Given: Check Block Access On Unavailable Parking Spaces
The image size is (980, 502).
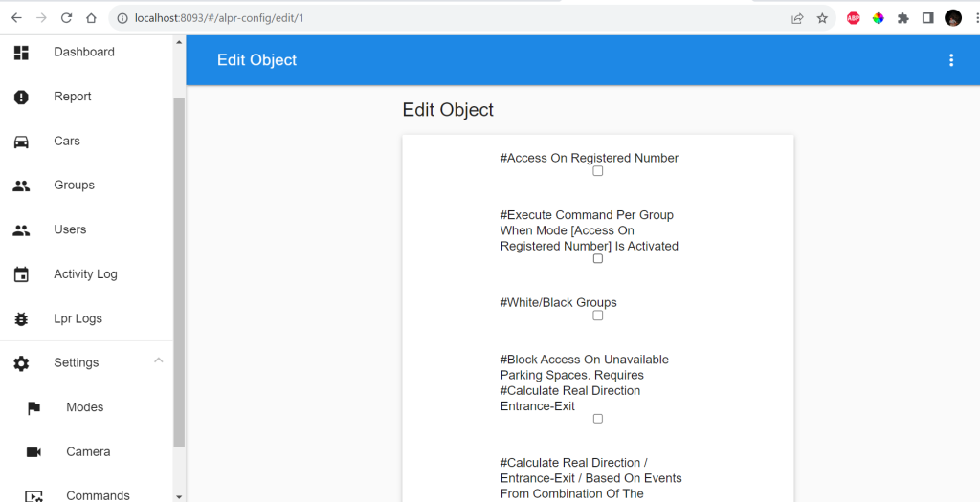Looking at the screenshot, I should point(598,419).
